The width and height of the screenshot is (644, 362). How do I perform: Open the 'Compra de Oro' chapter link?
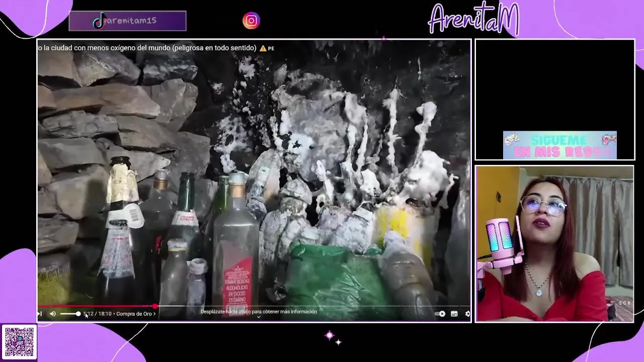click(x=136, y=314)
